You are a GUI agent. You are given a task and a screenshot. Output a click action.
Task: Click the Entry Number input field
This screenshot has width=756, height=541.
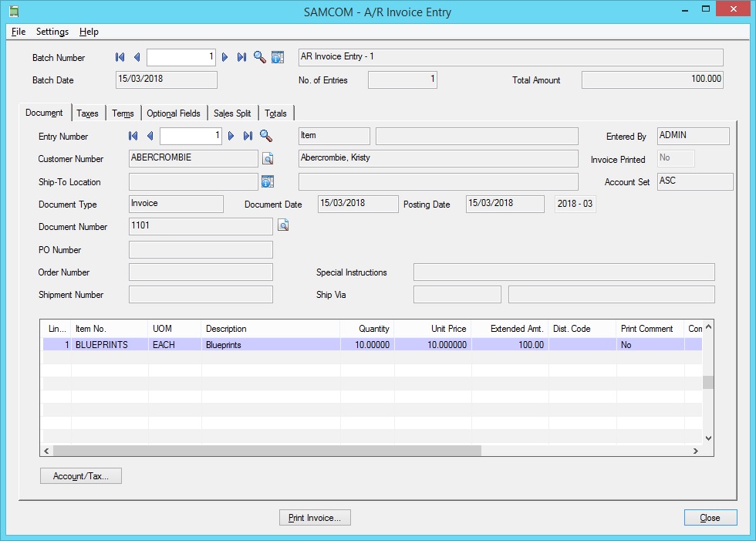tap(191, 136)
